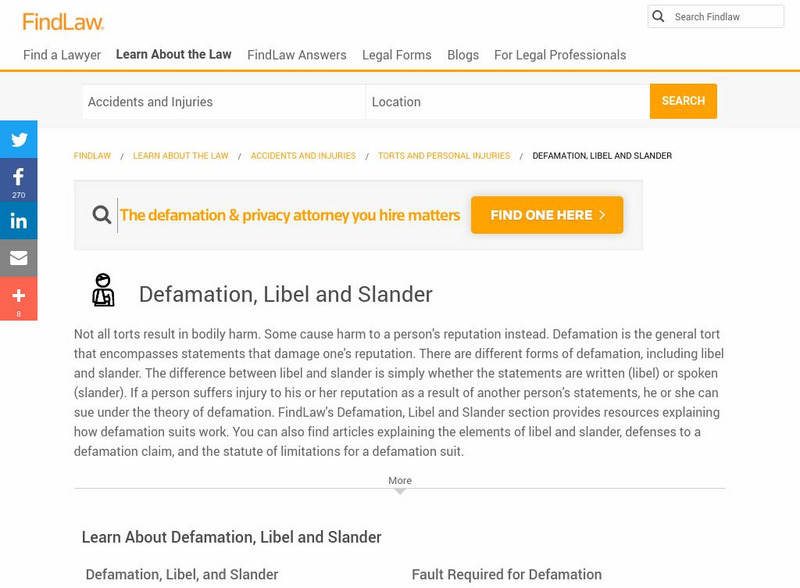The width and height of the screenshot is (800, 588).
Task: Open Fault Required for Defamation article
Action: pos(507,574)
